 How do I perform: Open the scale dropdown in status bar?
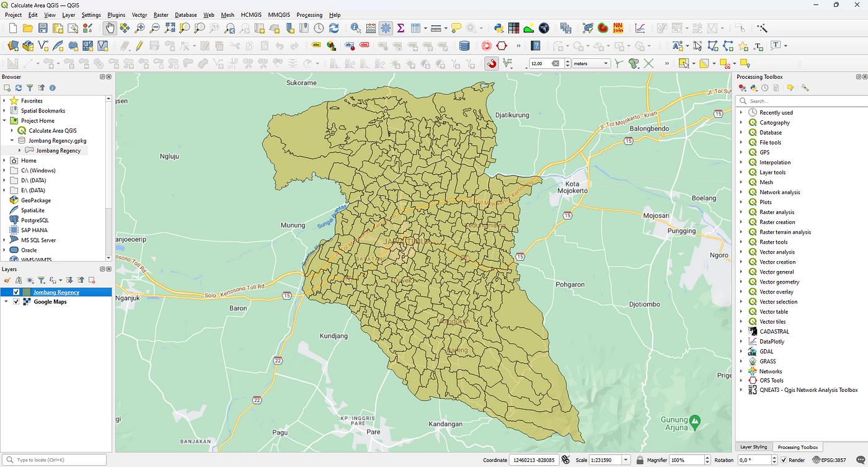[x=625, y=460]
